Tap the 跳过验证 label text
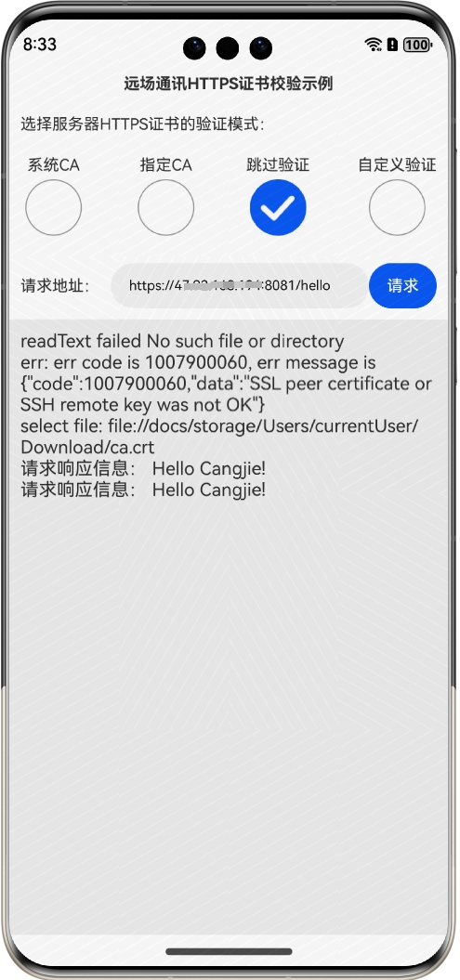 pos(278,165)
